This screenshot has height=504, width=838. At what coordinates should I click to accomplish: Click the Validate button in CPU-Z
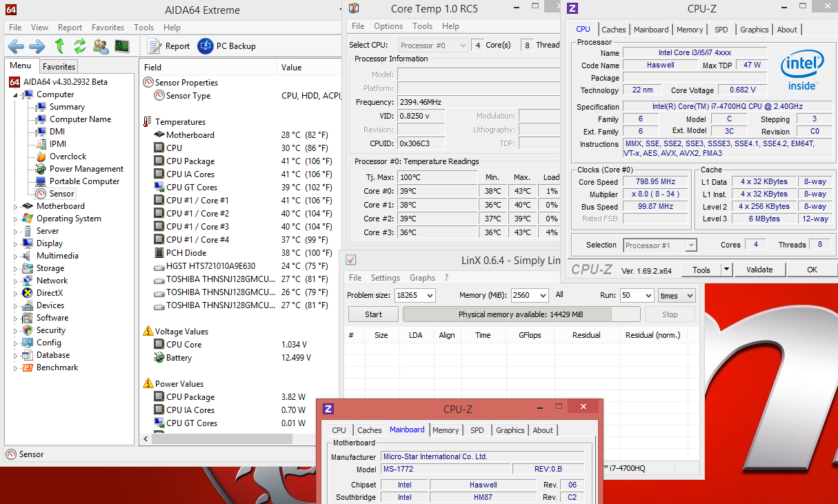pos(759,270)
